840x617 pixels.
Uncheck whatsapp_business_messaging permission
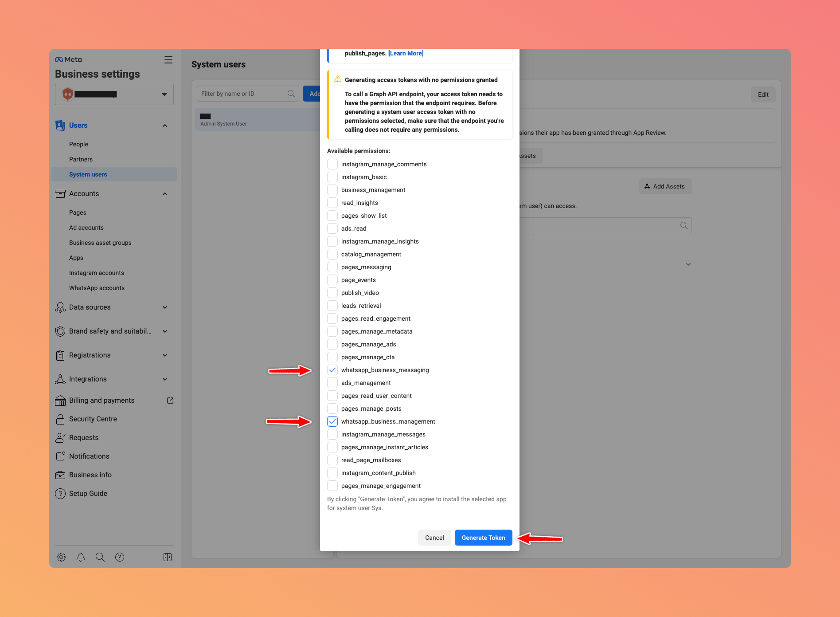(332, 370)
